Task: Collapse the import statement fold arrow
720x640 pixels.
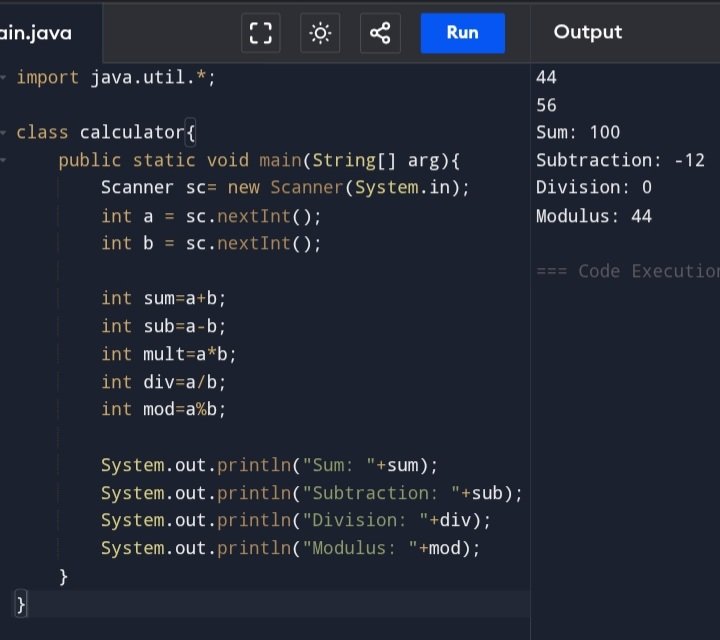Action: tap(3, 77)
